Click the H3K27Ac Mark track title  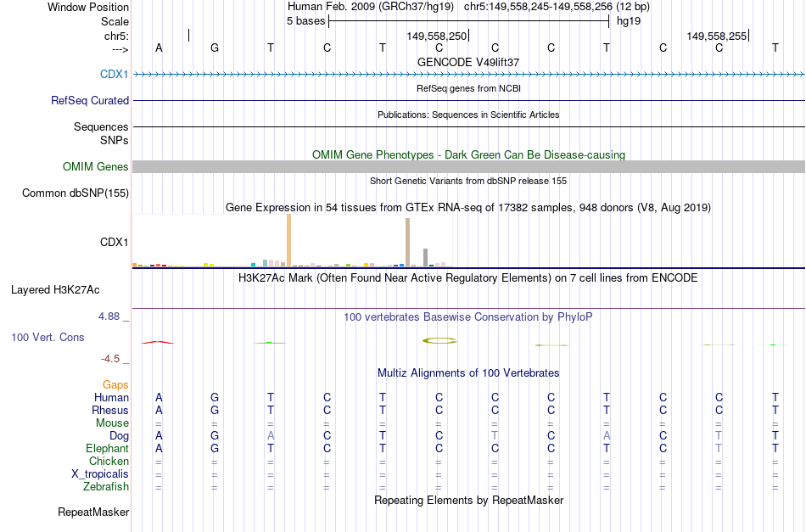point(468,278)
